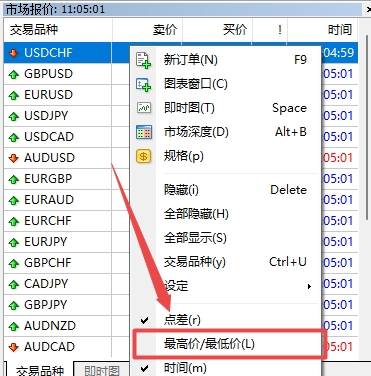Click the green up arrow next to GBPCHF
The height and width of the screenshot is (376, 371).
coord(14,263)
